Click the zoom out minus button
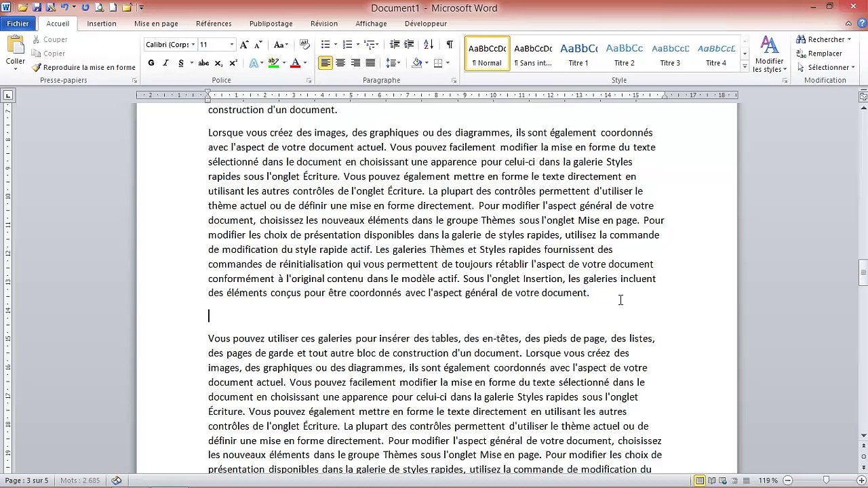The height and width of the screenshot is (488, 868). [x=788, y=481]
